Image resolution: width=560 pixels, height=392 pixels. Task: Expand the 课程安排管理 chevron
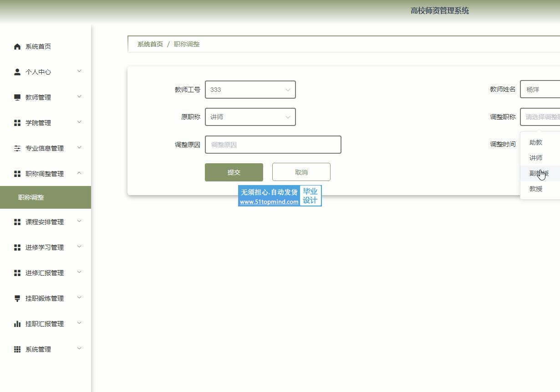coord(79,221)
